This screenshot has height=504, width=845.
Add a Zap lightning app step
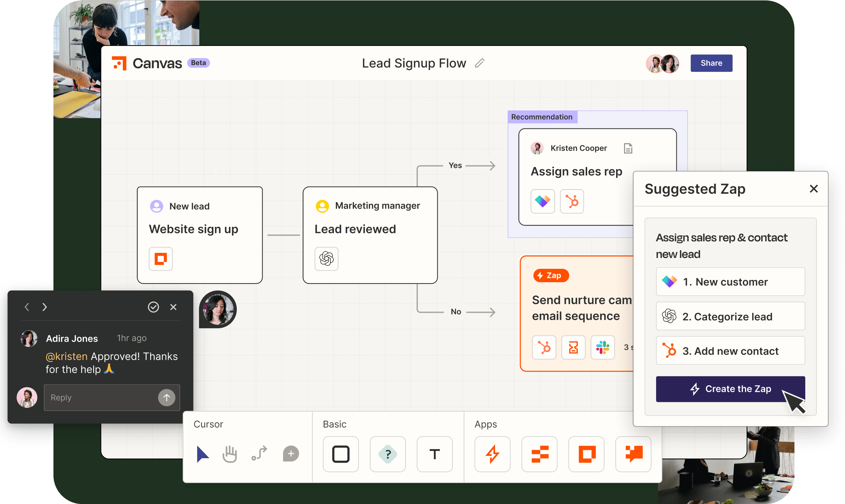[492, 454]
